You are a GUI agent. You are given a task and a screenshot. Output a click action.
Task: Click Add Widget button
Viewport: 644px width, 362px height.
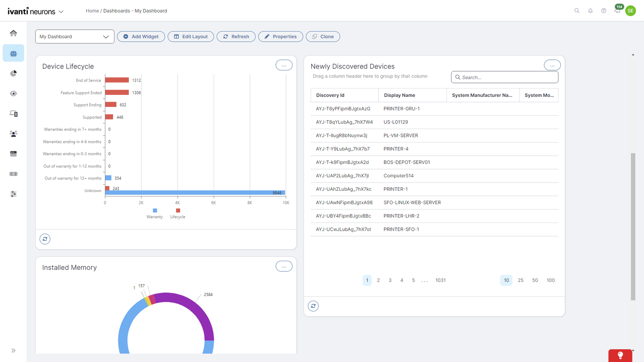point(141,37)
